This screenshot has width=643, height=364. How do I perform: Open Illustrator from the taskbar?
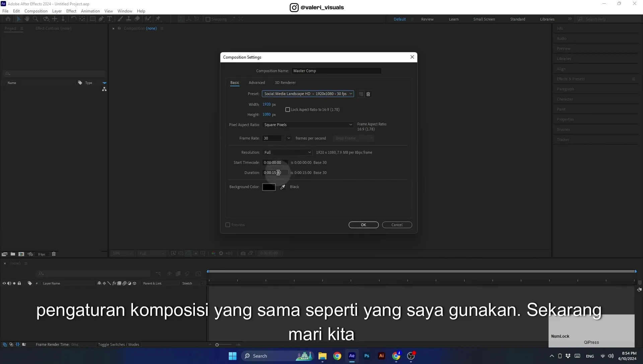tap(381, 356)
